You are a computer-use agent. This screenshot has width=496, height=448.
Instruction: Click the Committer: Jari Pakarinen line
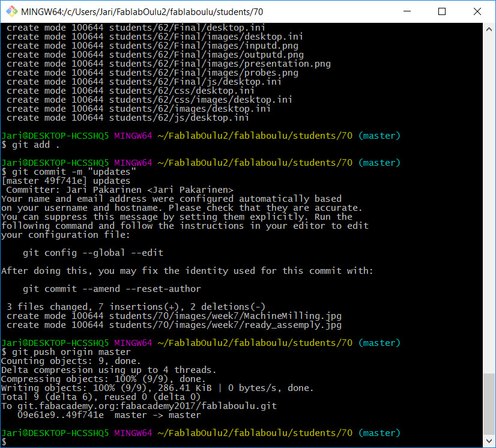pos(119,190)
